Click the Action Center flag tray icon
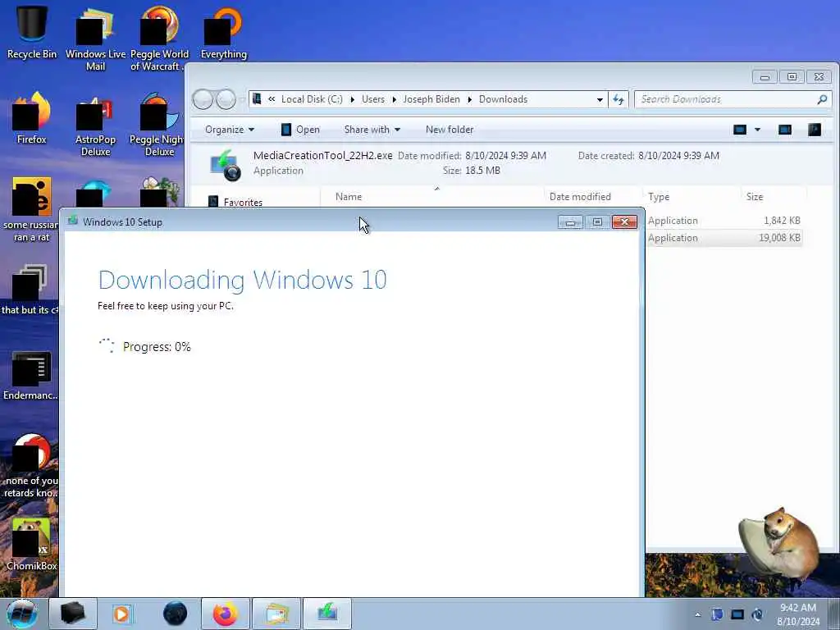The width and height of the screenshot is (840, 630). point(717,614)
